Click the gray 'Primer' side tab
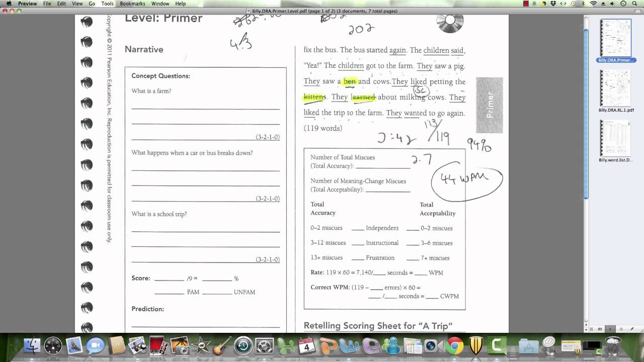 click(490, 105)
